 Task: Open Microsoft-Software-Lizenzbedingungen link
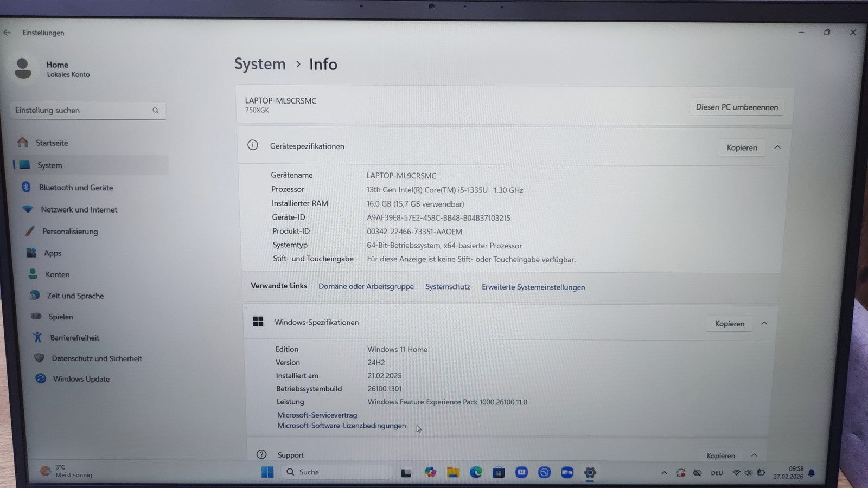coord(342,426)
